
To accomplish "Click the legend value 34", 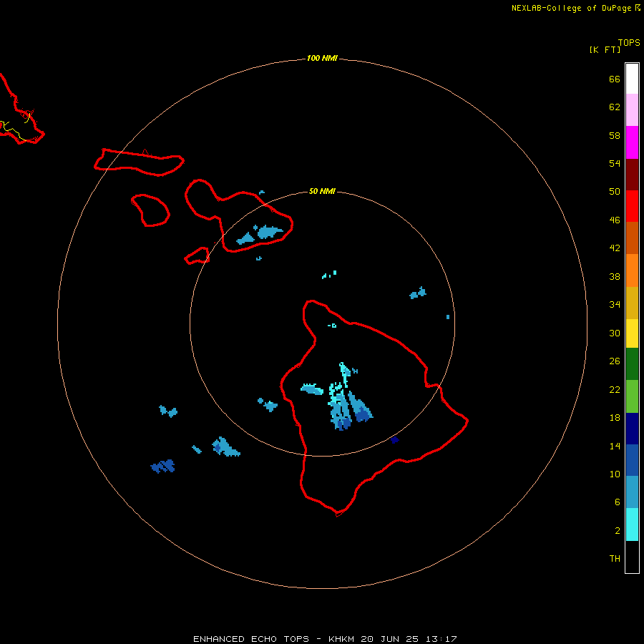I will coord(615,304).
